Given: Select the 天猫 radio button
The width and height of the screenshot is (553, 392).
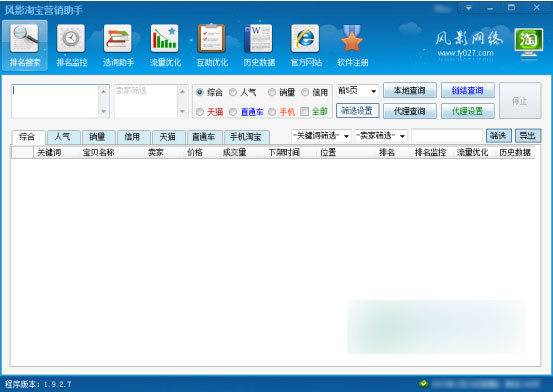Looking at the screenshot, I should 200,112.
